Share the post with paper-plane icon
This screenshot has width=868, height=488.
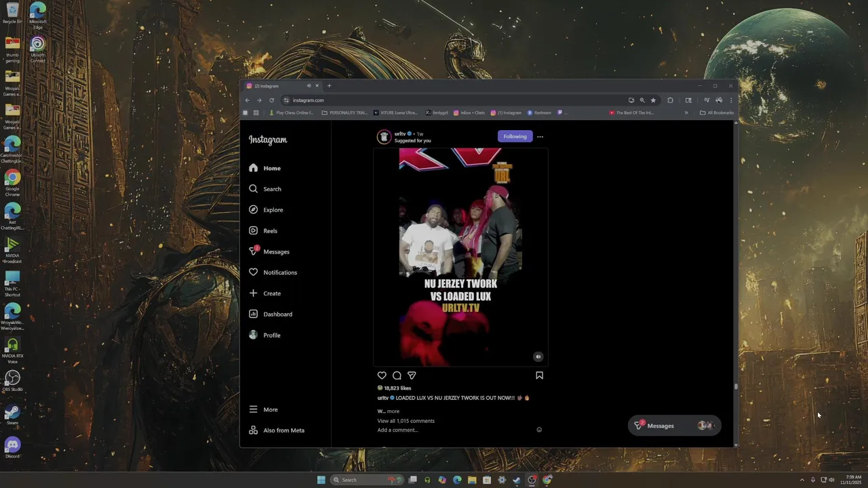pos(412,375)
